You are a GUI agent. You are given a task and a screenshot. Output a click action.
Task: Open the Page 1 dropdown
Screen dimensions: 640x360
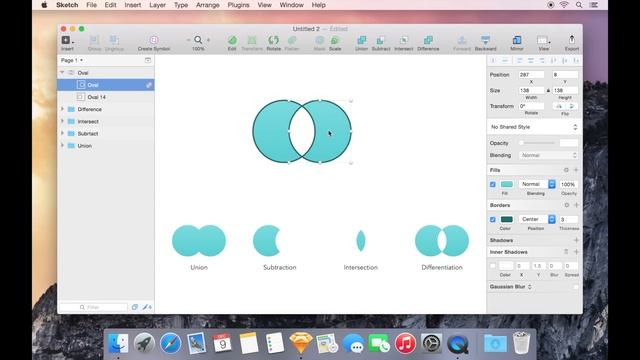coord(72,60)
